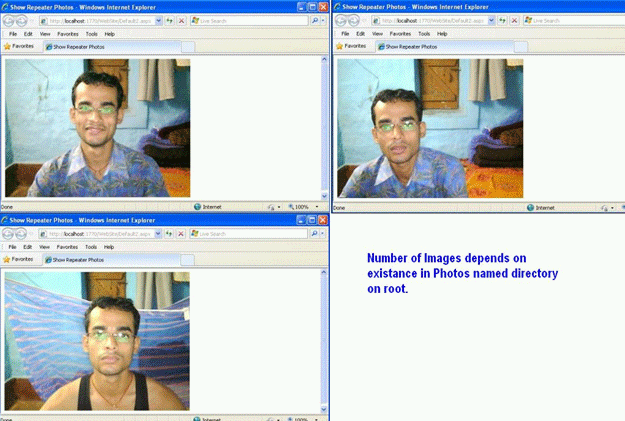Open Help menu in top-left IE window

click(110, 34)
